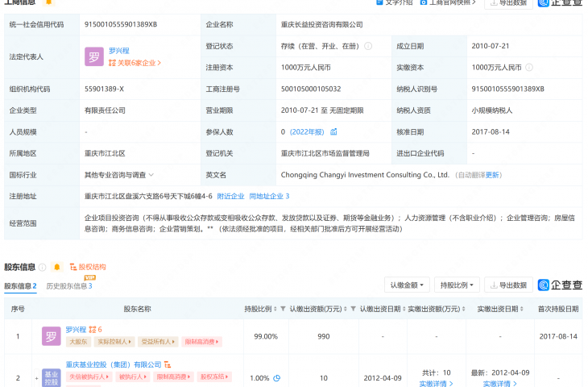Click registration number 500105000105032
588x387 pixels.
point(311,89)
